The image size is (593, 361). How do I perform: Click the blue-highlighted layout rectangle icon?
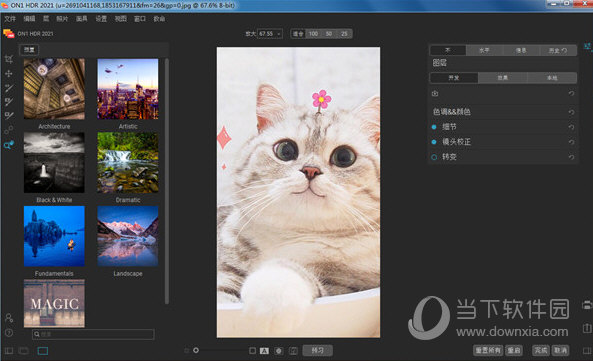point(43,351)
